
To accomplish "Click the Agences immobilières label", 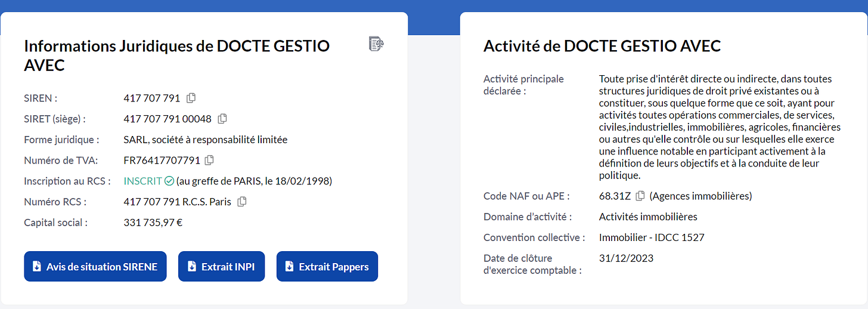I will [x=700, y=196].
